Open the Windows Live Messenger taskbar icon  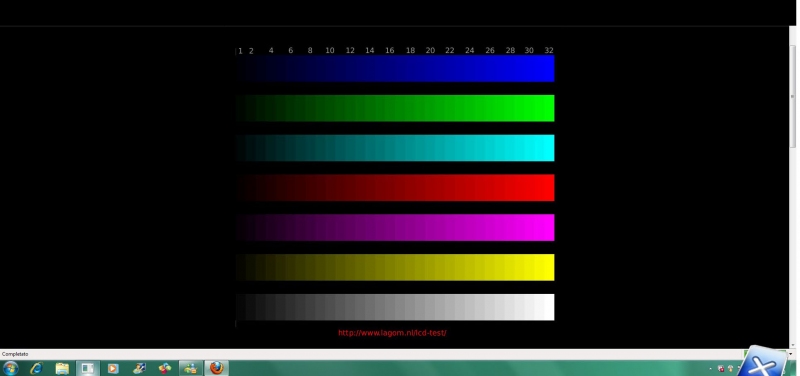tap(190, 368)
